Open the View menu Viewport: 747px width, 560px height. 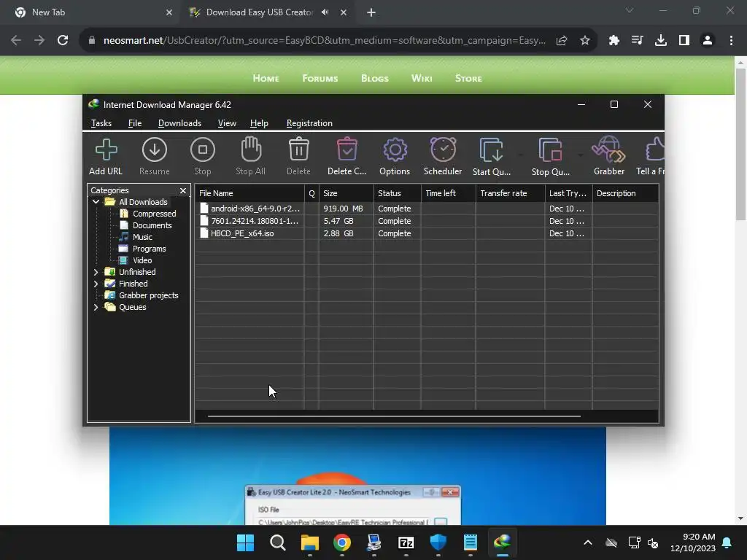[x=227, y=123]
